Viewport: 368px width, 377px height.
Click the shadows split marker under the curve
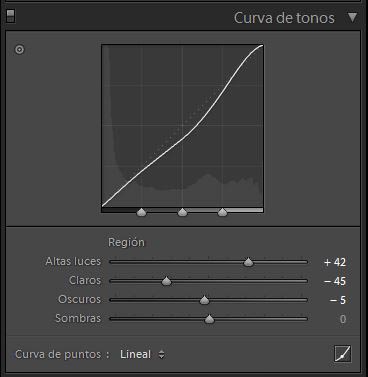(x=142, y=212)
